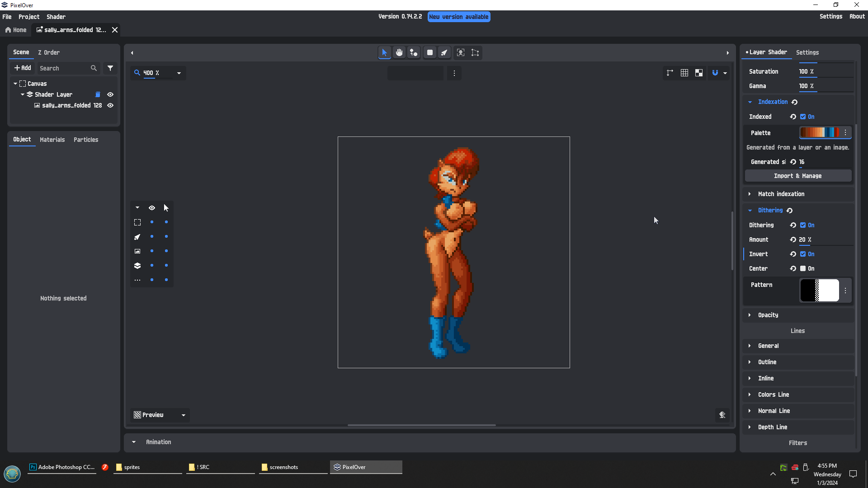Enable the Center On checkbox

tap(803, 268)
